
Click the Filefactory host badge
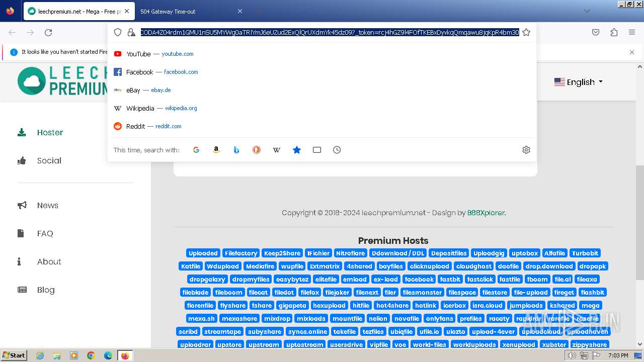click(x=241, y=253)
